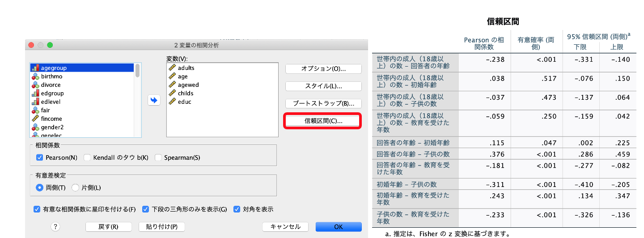Toggle 下段の三角形のみを表示(G) checkbox

pyautogui.click(x=145, y=209)
